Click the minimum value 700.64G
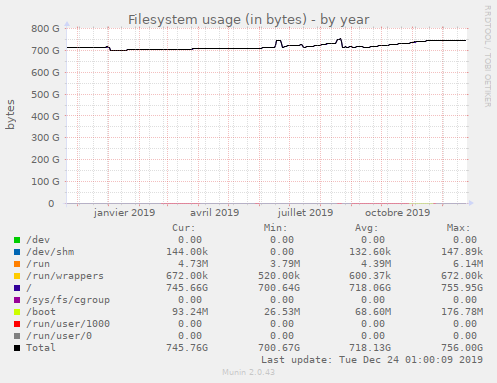 (x=279, y=288)
